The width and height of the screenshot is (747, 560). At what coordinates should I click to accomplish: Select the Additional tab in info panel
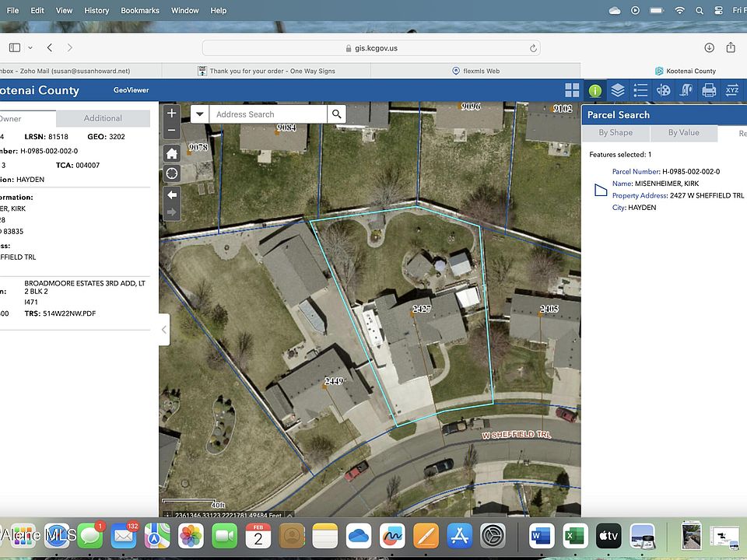click(x=103, y=118)
